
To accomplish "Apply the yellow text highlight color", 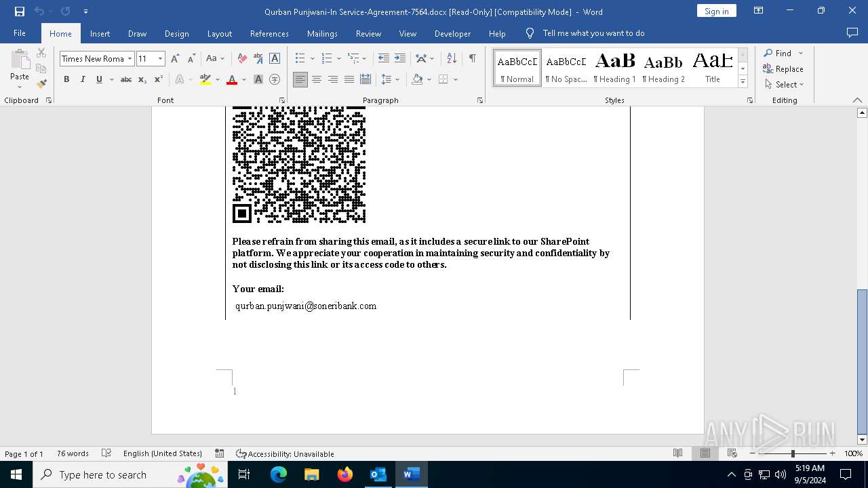I will click(x=205, y=79).
